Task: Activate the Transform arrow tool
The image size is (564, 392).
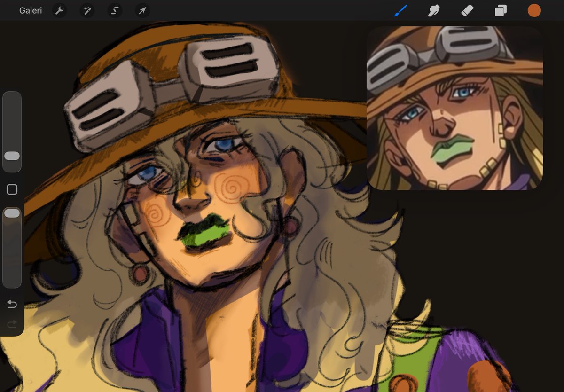Action: coord(142,10)
